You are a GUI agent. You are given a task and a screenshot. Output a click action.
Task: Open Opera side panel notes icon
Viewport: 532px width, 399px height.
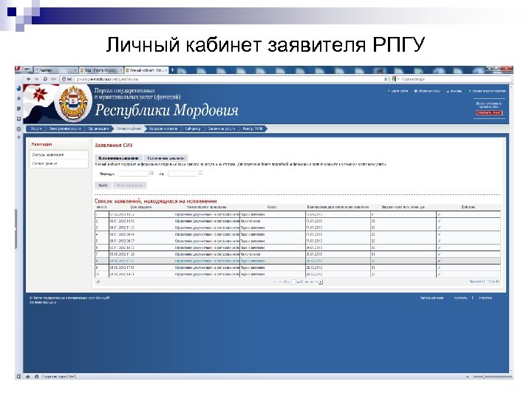coord(18,109)
